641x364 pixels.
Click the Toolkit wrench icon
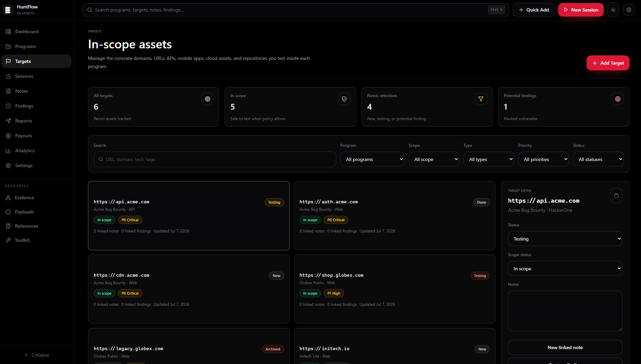coord(8,240)
